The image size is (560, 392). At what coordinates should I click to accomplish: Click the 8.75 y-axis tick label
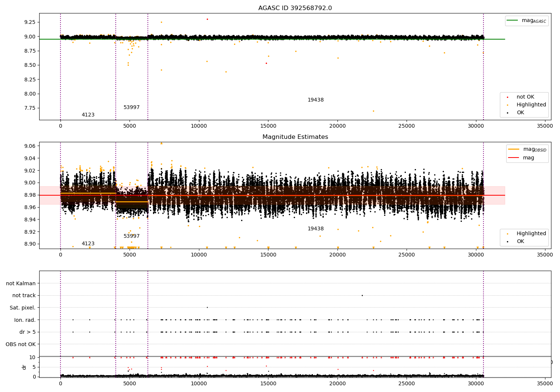pyautogui.click(x=29, y=51)
